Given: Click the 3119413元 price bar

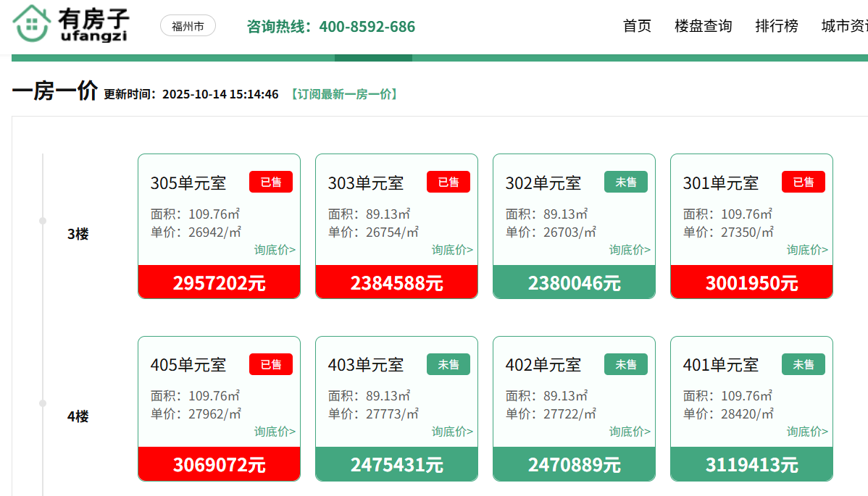Looking at the screenshot, I should point(751,464).
